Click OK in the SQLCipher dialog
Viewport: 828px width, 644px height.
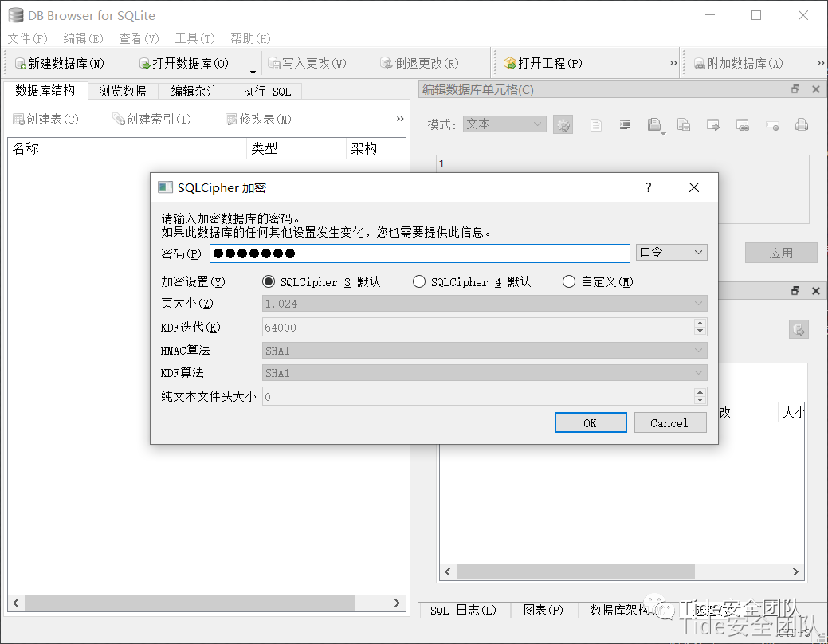[x=591, y=422]
